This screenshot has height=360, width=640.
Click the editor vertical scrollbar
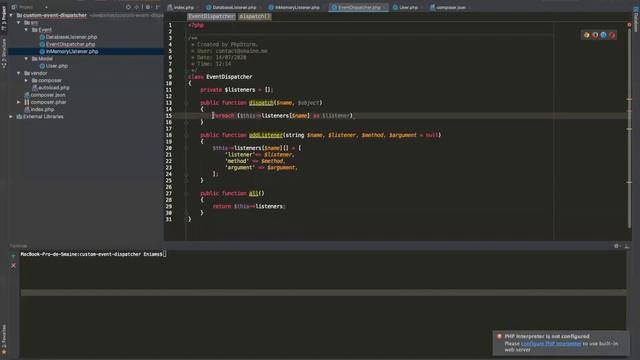coord(629,127)
